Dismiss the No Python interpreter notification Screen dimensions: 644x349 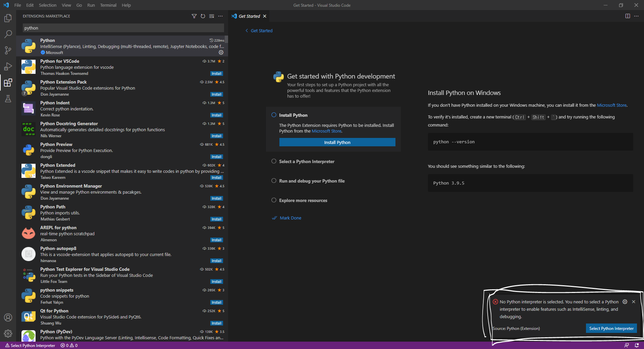pyautogui.click(x=634, y=302)
